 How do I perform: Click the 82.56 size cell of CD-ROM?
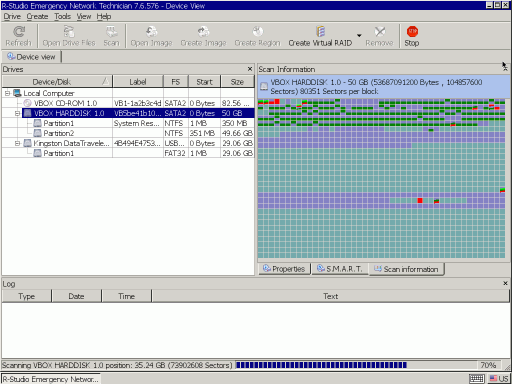coord(237,103)
